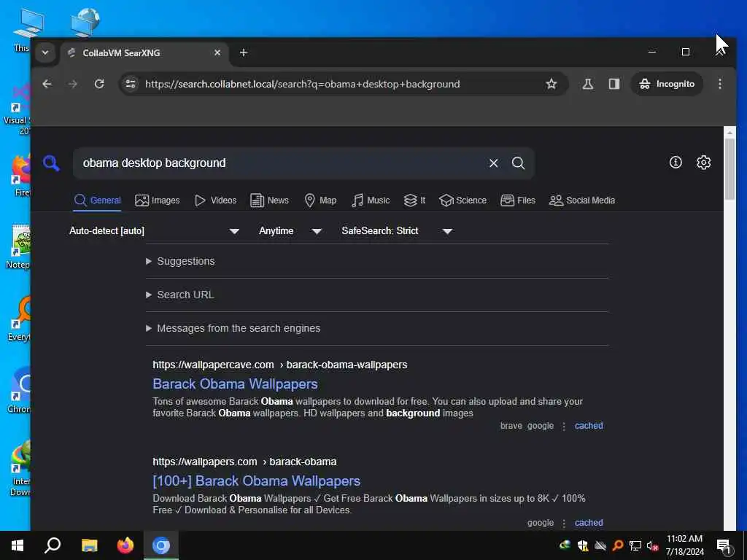Click the page vertical scrollbar thumb
747x560 pixels.
pos(729,169)
